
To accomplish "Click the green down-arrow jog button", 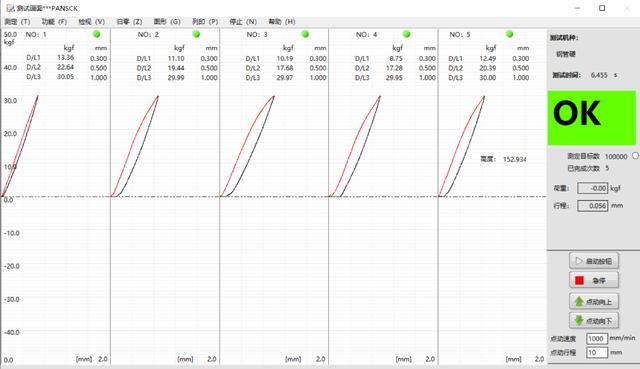I will click(594, 320).
